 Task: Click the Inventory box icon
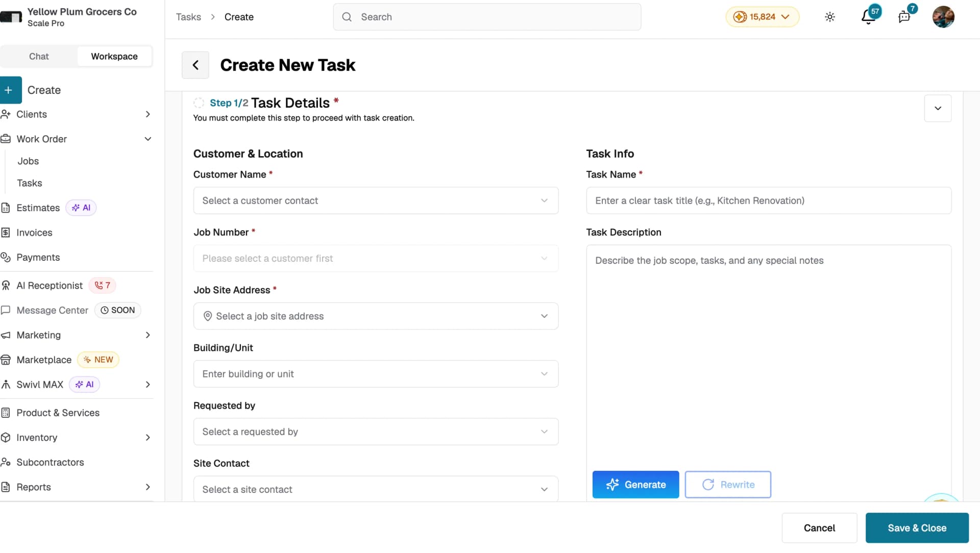(6, 438)
